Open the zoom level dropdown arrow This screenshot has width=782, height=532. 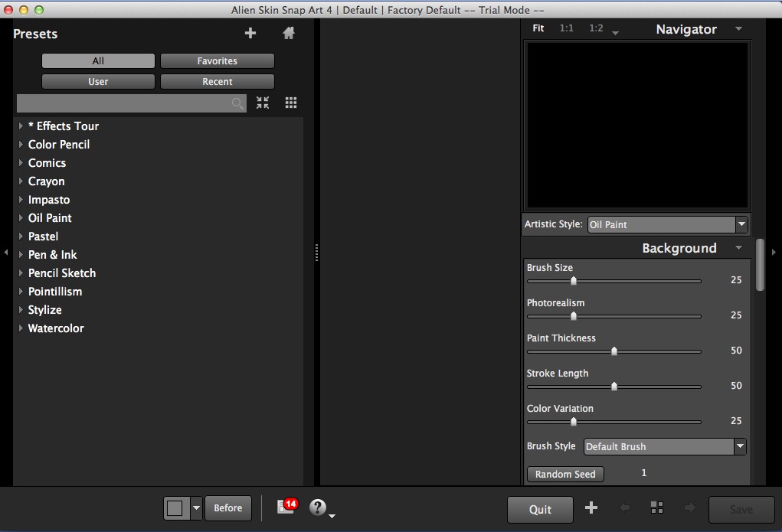[616, 33]
